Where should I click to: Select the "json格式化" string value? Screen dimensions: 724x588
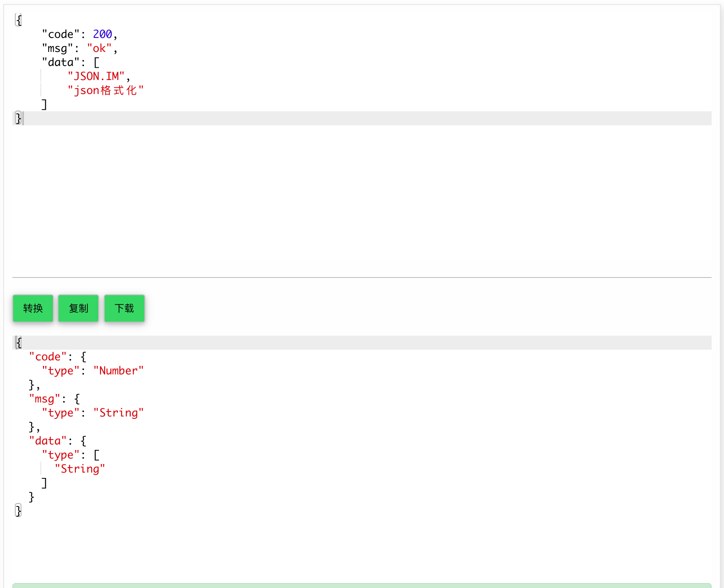point(106,90)
